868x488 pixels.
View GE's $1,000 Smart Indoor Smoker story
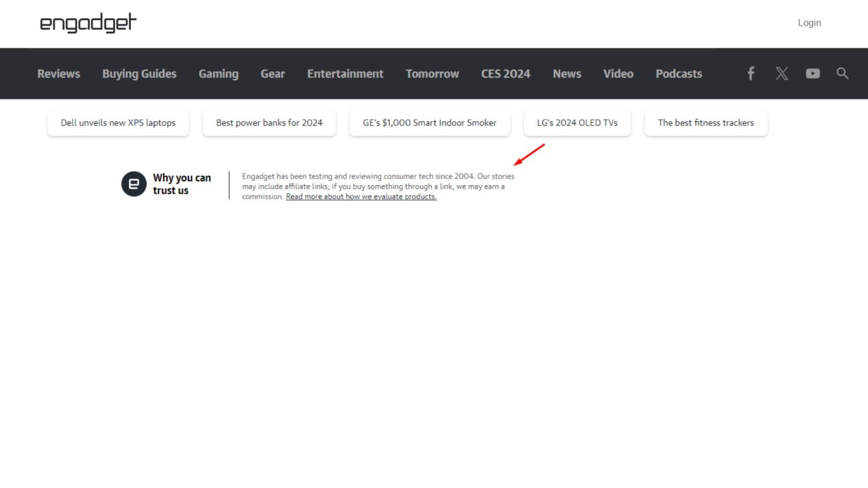point(429,123)
